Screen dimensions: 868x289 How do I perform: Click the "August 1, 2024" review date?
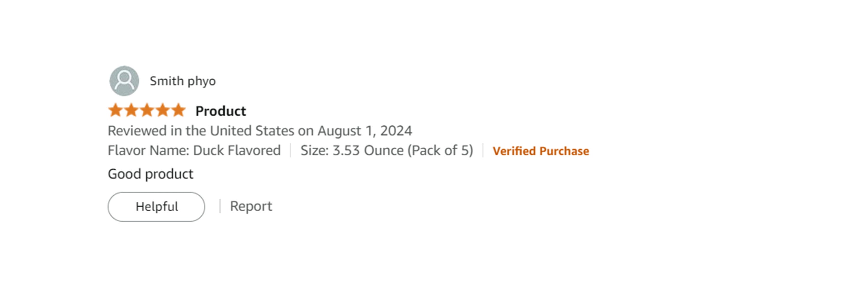[365, 131]
